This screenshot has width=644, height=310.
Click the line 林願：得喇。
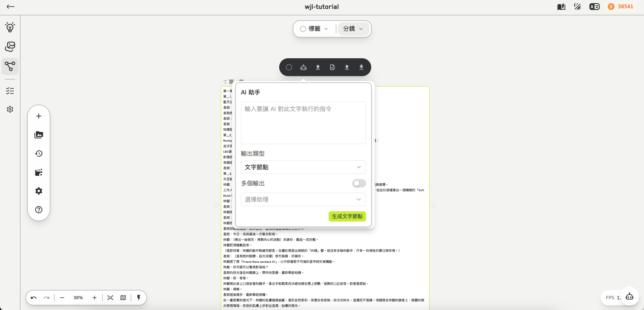(x=233, y=289)
